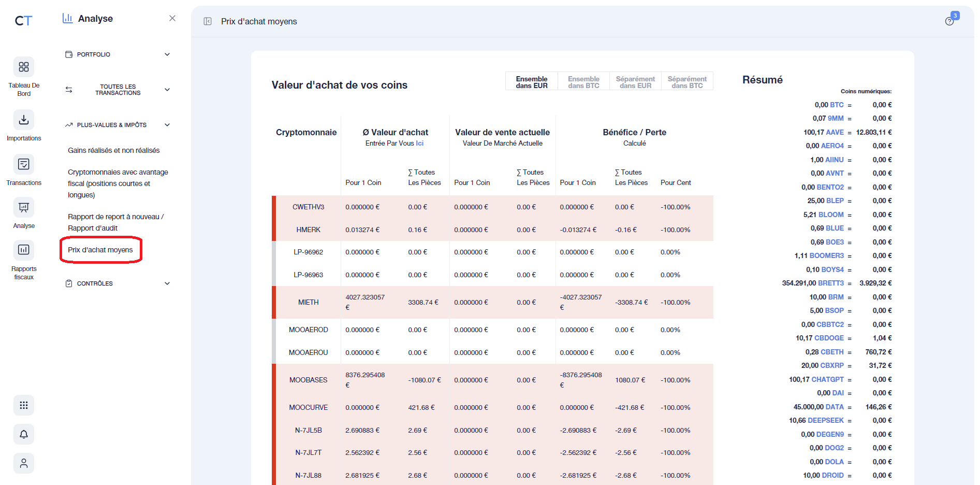Open the notifications bell icon

23,434
